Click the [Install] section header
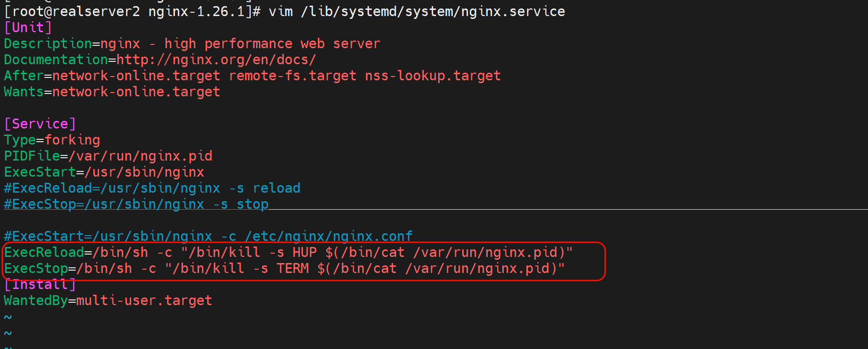Screen dimensions: 868x349 pos(40,284)
